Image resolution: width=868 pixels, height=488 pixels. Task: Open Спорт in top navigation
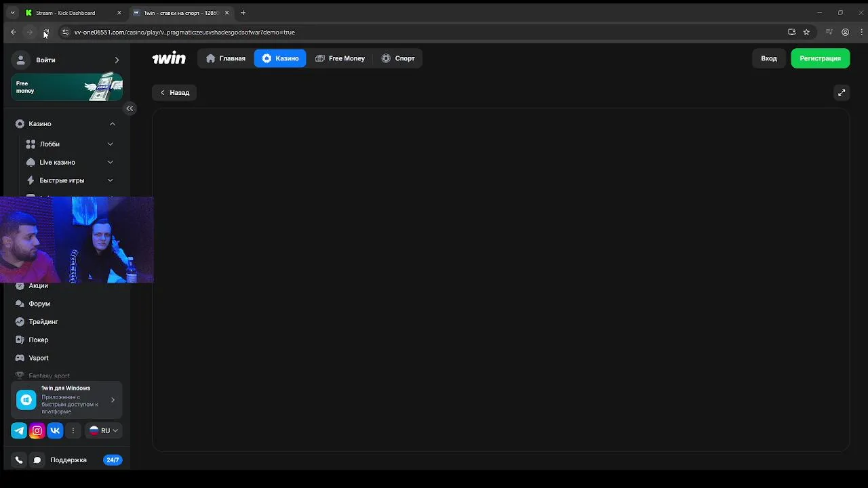pos(398,58)
